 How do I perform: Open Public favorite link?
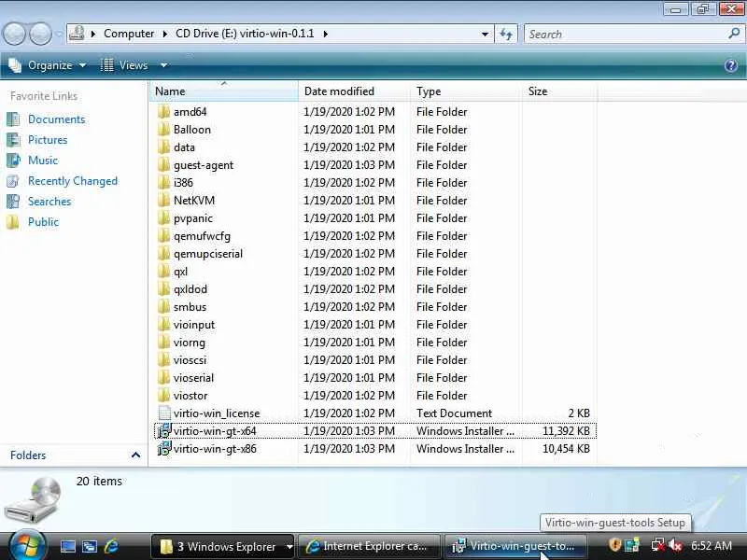pos(43,222)
